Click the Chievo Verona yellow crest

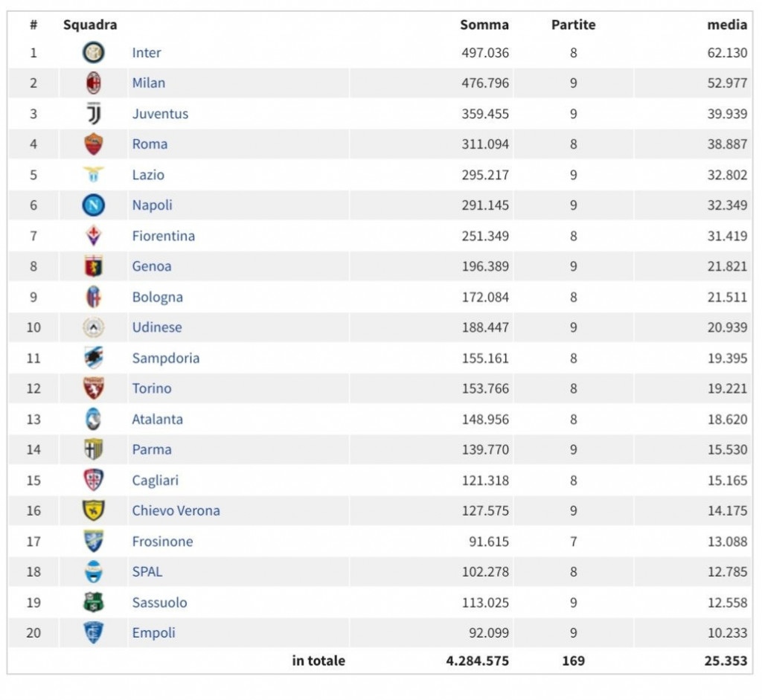[93, 510]
